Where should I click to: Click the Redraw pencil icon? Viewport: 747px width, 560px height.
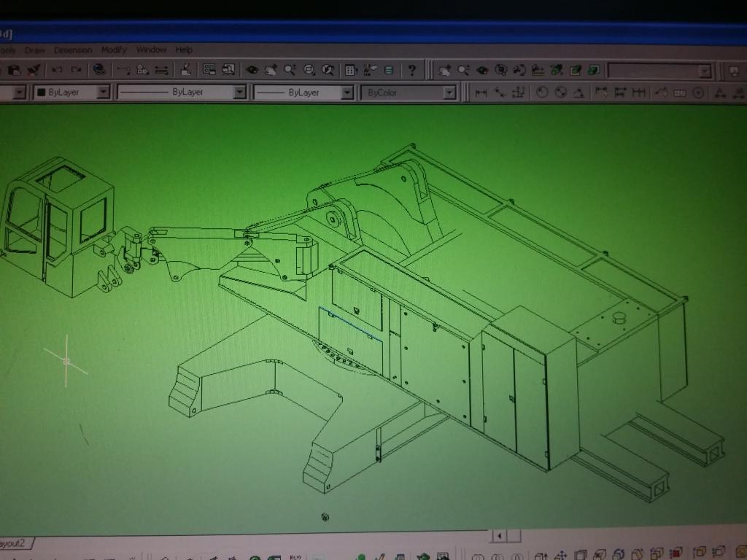(x=186, y=69)
